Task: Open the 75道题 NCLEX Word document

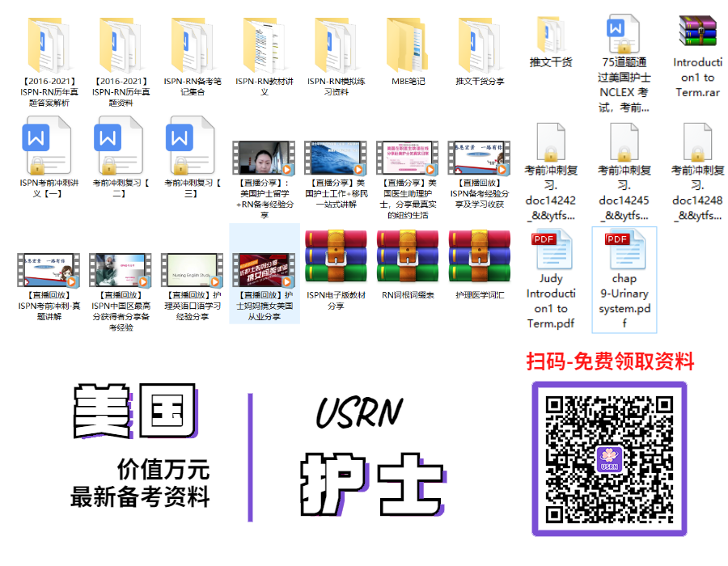Action: tap(625, 34)
